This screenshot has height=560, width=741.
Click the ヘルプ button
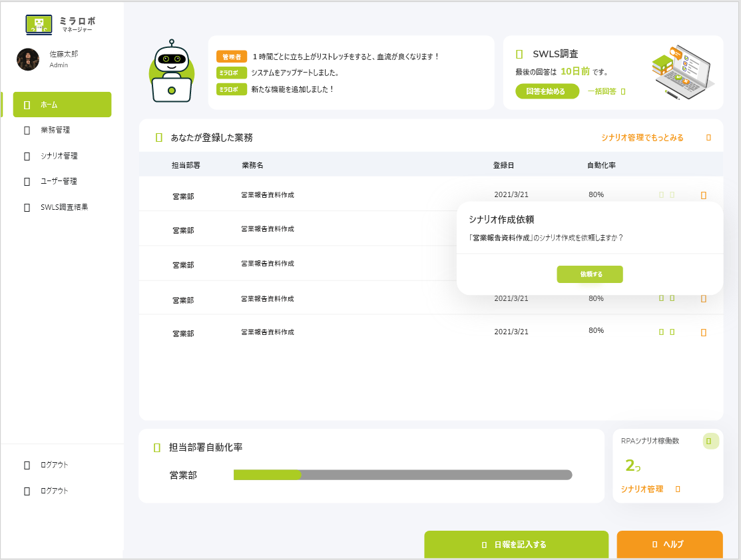pyautogui.click(x=668, y=544)
